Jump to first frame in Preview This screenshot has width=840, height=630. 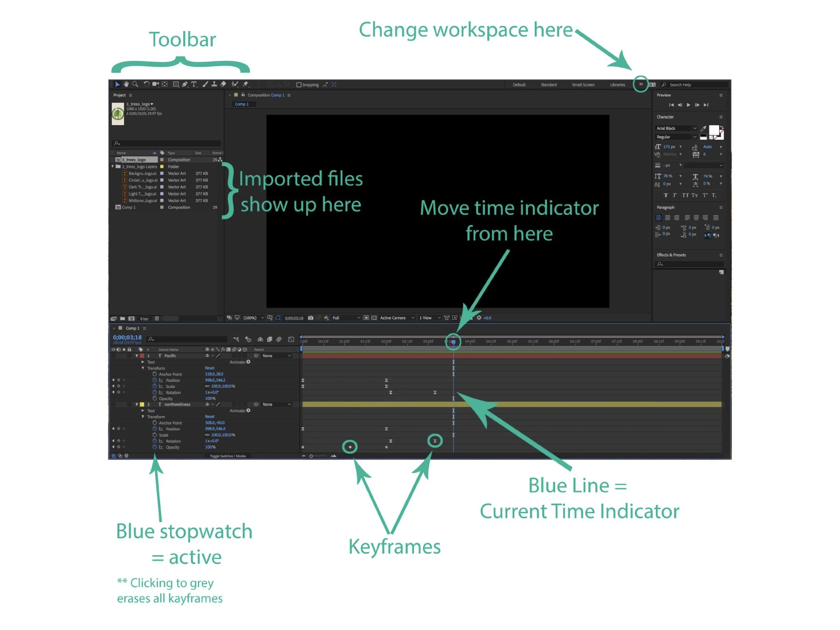click(x=671, y=105)
